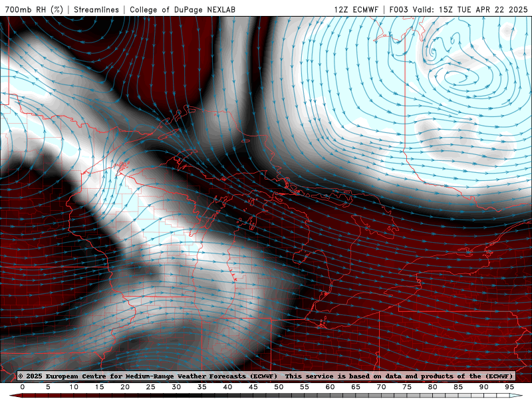Click the colorbar label "0"
The width and height of the screenshot is (532, 399).
[x=23, y=387]
